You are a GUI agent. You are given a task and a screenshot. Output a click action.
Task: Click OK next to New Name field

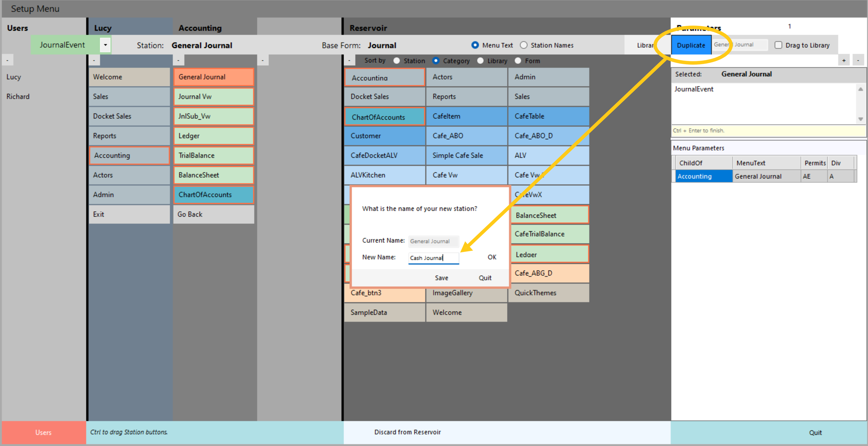(x=492, y=257)
